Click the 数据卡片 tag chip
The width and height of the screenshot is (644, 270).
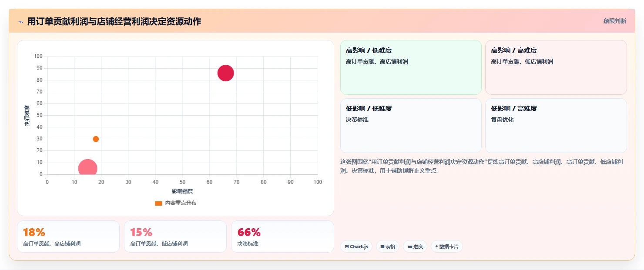coord(447,247)
